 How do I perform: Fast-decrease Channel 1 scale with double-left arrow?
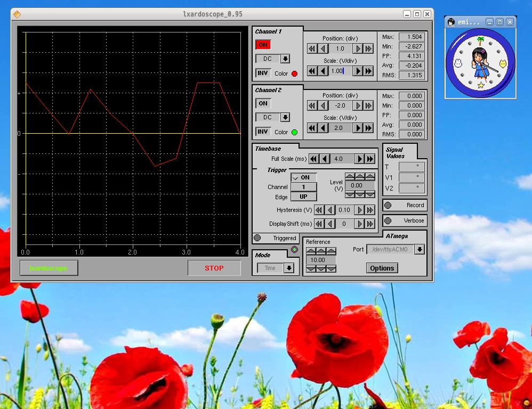[x=312, y=70]
